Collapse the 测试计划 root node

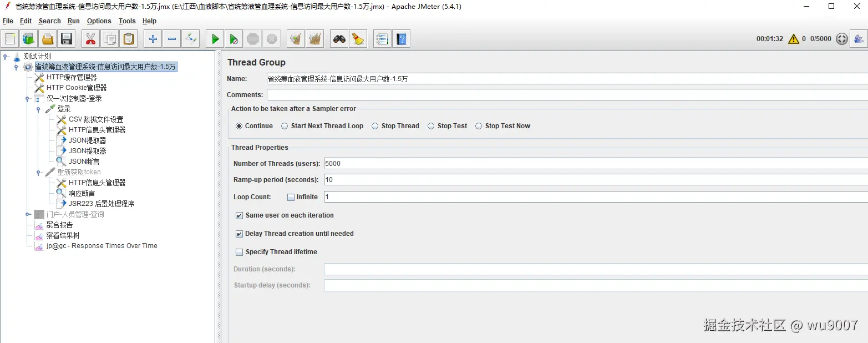(x=6, y=56)
